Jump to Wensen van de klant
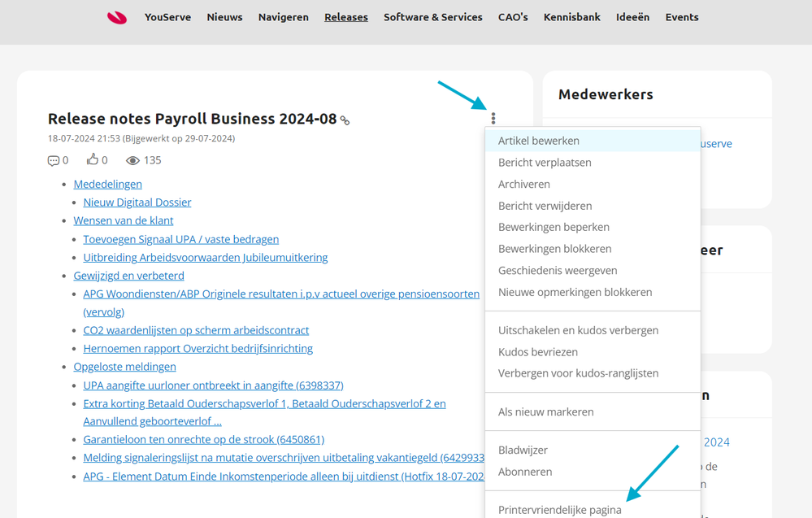Image resolution: width=812 pixels, height=518 pixels. coord(124,220)
